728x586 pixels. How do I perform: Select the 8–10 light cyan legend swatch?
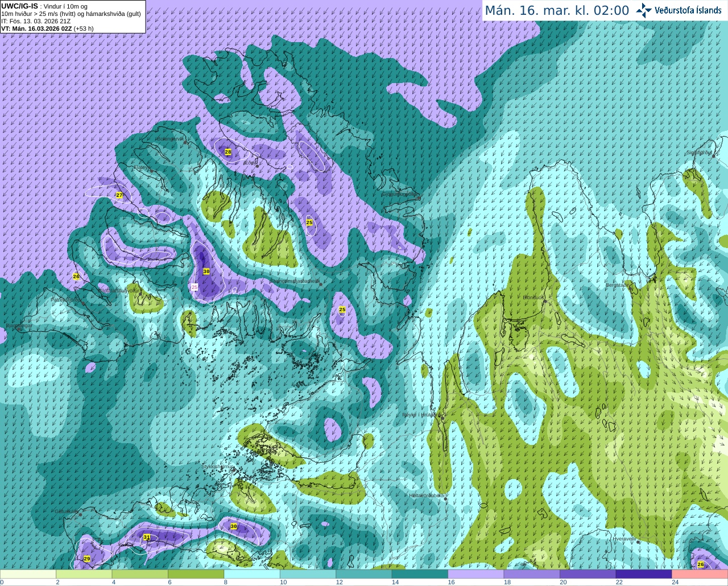pyautogui.click(x=252, y=574)
